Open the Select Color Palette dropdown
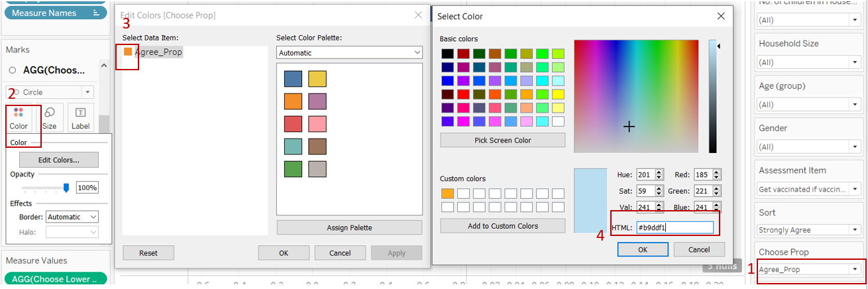 349,52
